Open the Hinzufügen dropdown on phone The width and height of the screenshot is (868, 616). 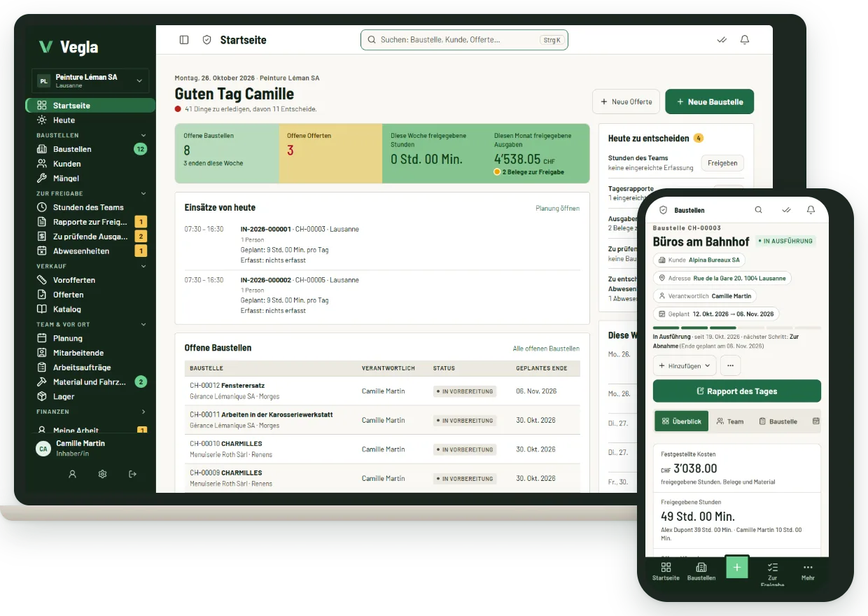[685, 365]
